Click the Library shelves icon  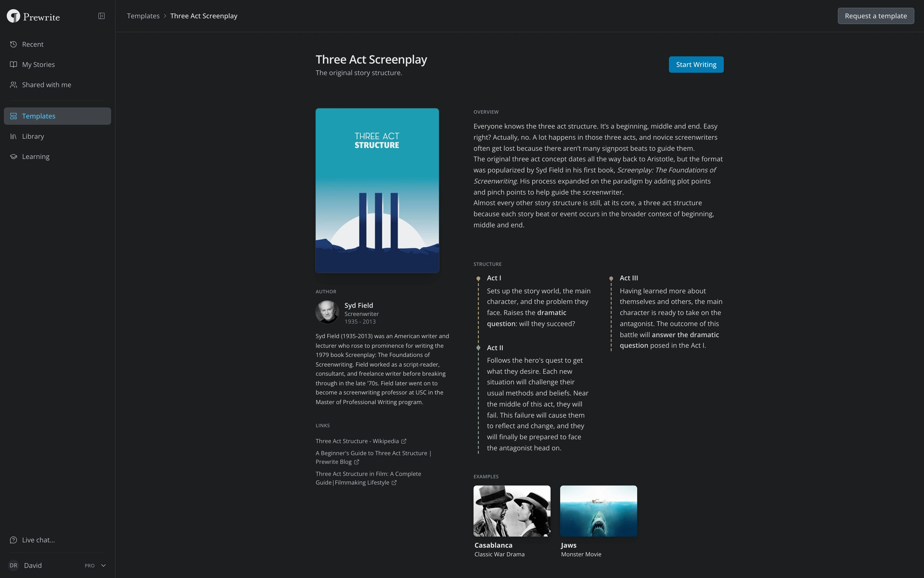13,137
